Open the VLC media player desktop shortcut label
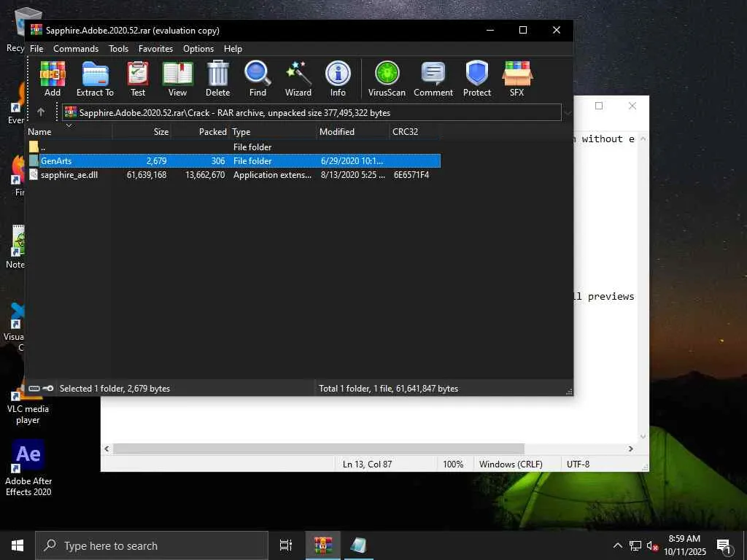Image resolution: width=747 pixels, height=560 pixels. [28, 414]
